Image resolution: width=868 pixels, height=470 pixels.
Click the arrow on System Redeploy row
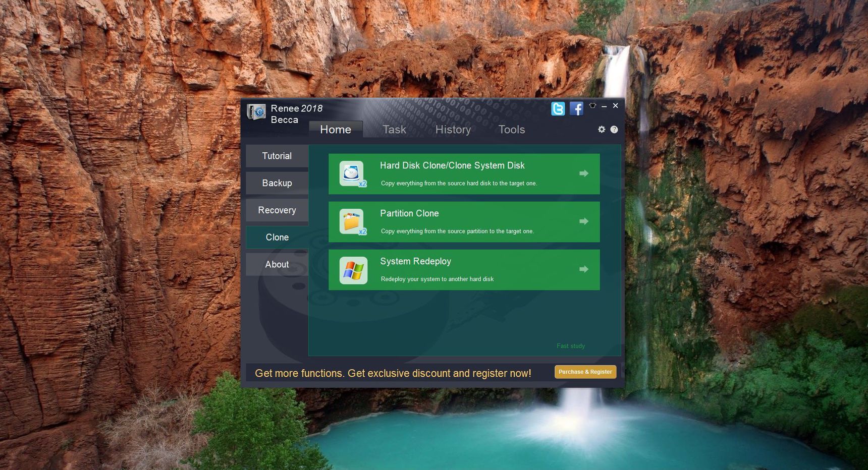tap(584, 269)
